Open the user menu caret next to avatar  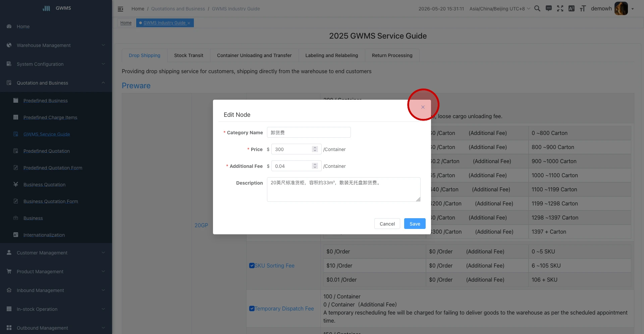633,9
